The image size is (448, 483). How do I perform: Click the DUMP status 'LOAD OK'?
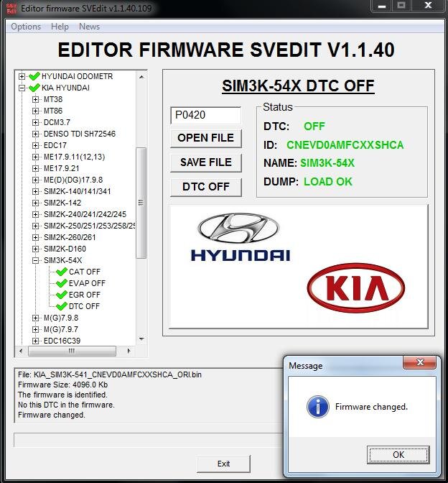click(328, 181)
